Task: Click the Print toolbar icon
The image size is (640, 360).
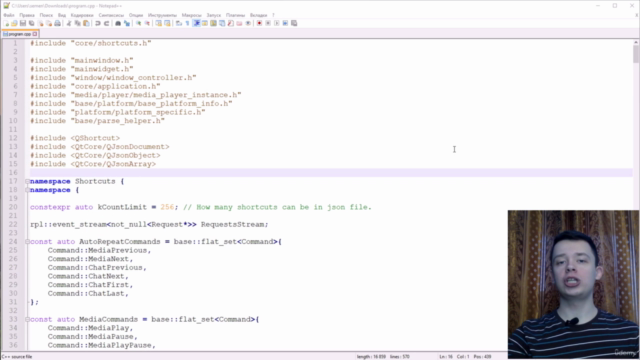Action: 58,23
